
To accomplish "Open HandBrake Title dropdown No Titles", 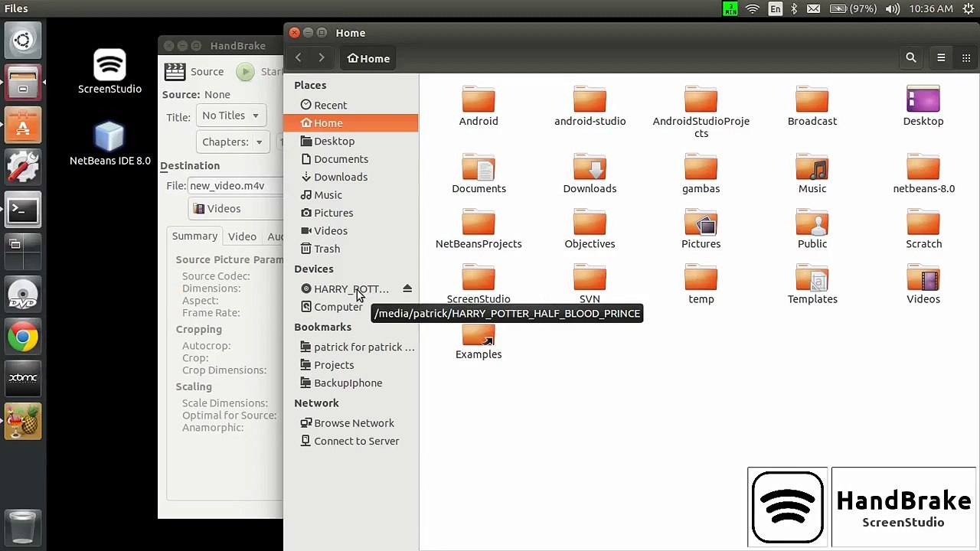I will point(230,116).
